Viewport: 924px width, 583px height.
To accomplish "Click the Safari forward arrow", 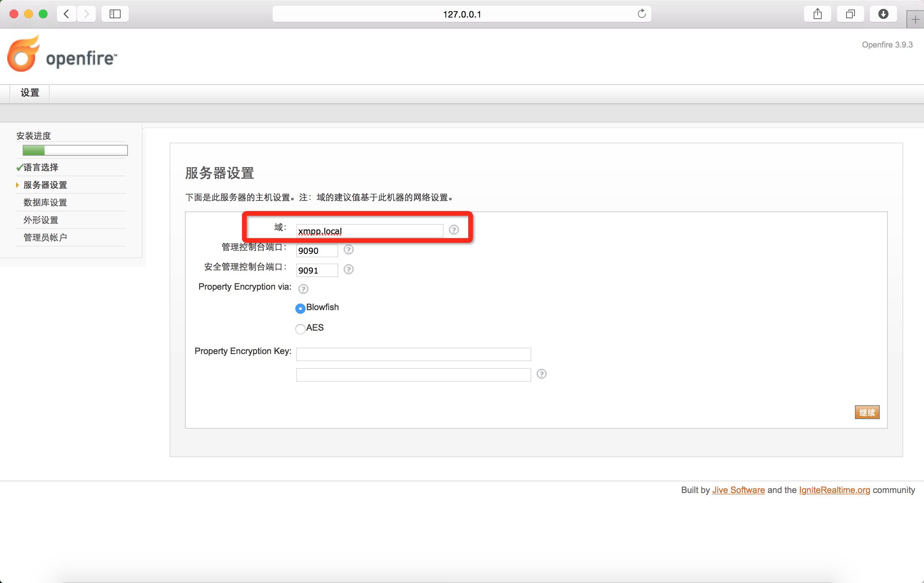I will (86, 14).
